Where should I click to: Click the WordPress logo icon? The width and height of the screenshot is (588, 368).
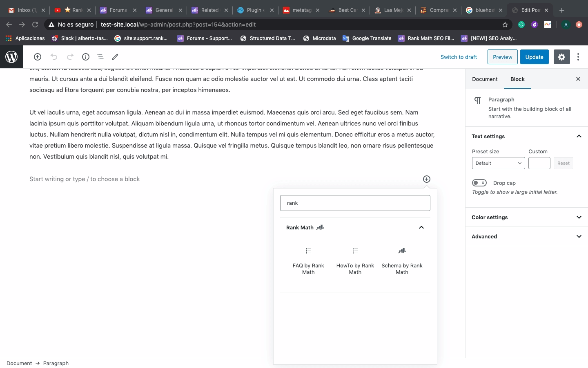coord(11,57)
